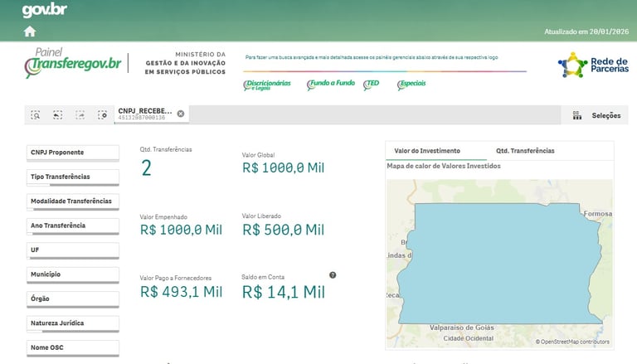Click the OpenStreetMap contributors attribution
The width and height of the screenshot is (637, 364).
[x=572, y=342]
